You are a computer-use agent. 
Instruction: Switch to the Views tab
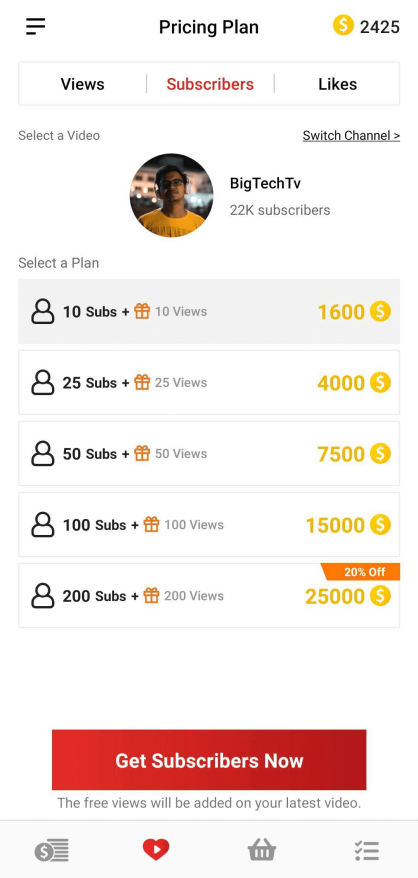pyautogui.click(x=82, y=84)
